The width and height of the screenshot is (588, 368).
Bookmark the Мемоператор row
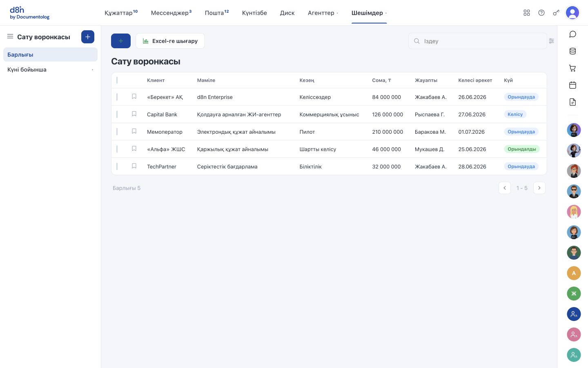[134, 131]
